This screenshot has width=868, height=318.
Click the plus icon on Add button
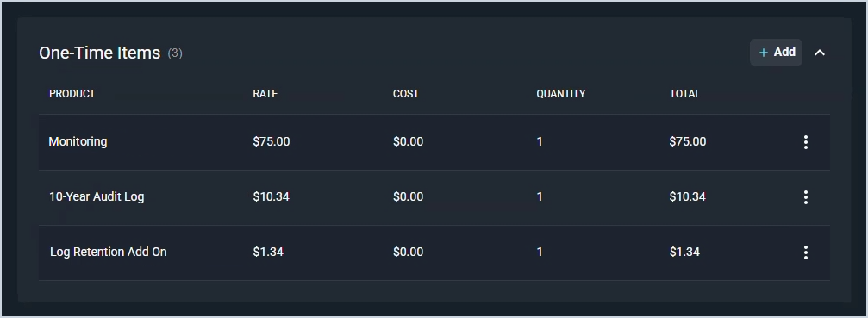click(x=764, y=53)
